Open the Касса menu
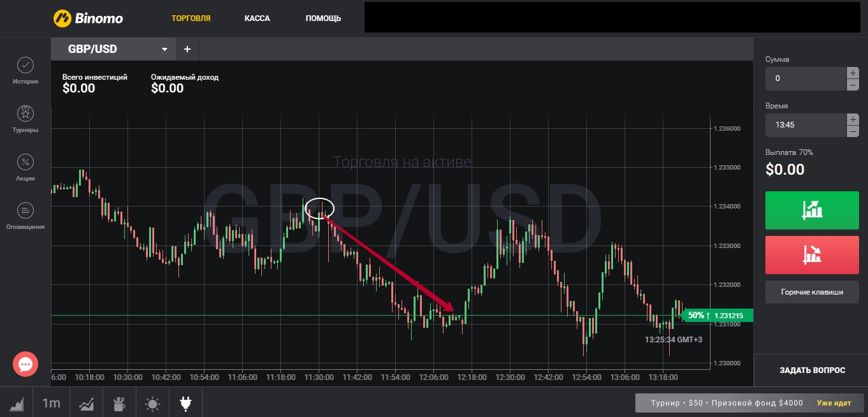This screenshot has width=868, height=417. (257, 18)
